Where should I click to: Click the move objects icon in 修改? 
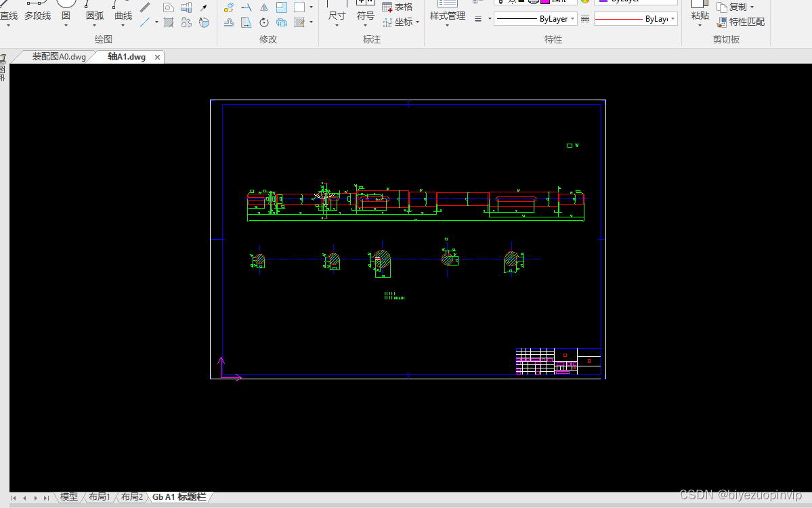pos(228,7)
